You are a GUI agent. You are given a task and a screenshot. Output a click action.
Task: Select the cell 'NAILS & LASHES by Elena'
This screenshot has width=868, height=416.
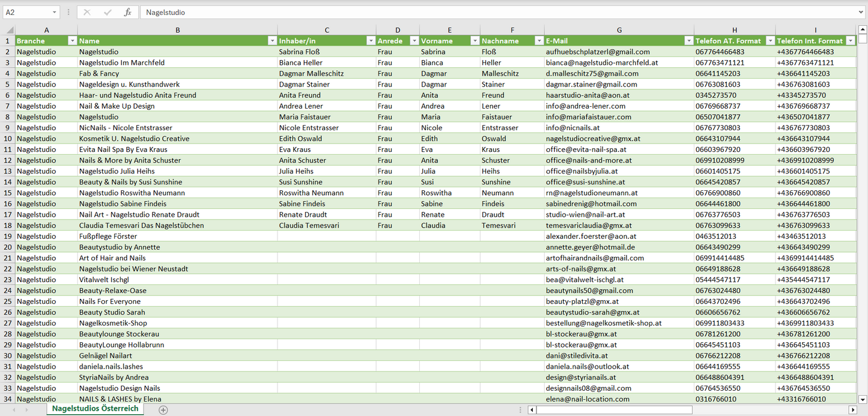[177, 399]
